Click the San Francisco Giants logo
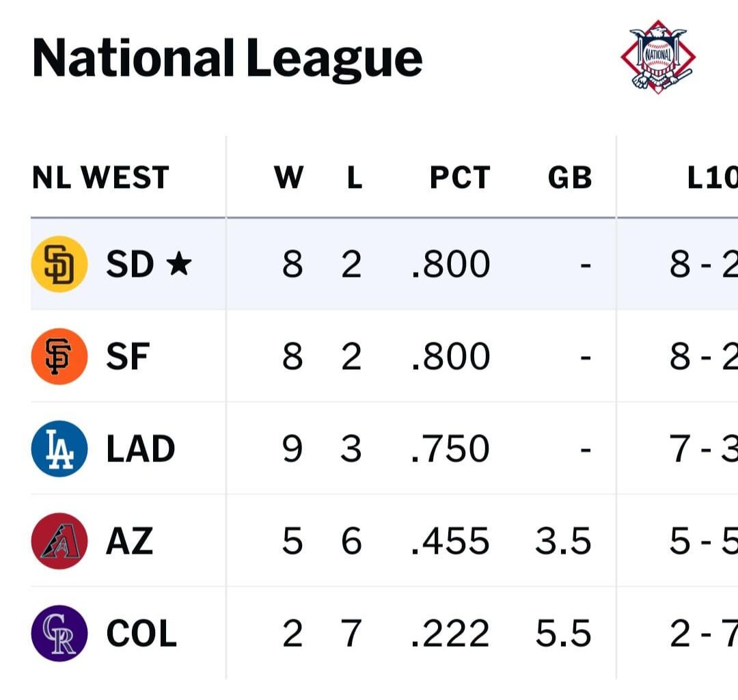This screenshot has height=700, width=738. tap(59, 356)
